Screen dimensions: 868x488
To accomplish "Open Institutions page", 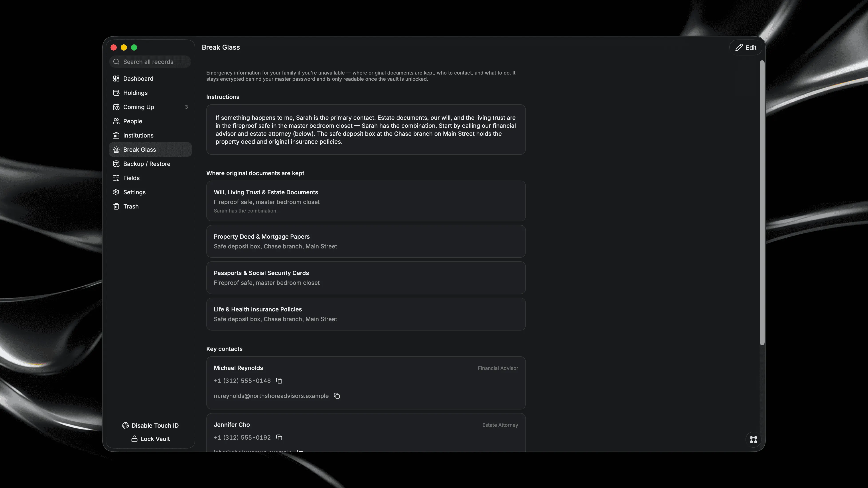I will pos(150,135).
